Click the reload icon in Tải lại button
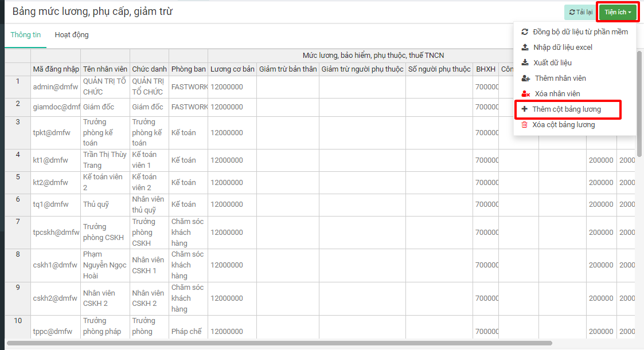The image size is (644, 350). tap(572, 12)
